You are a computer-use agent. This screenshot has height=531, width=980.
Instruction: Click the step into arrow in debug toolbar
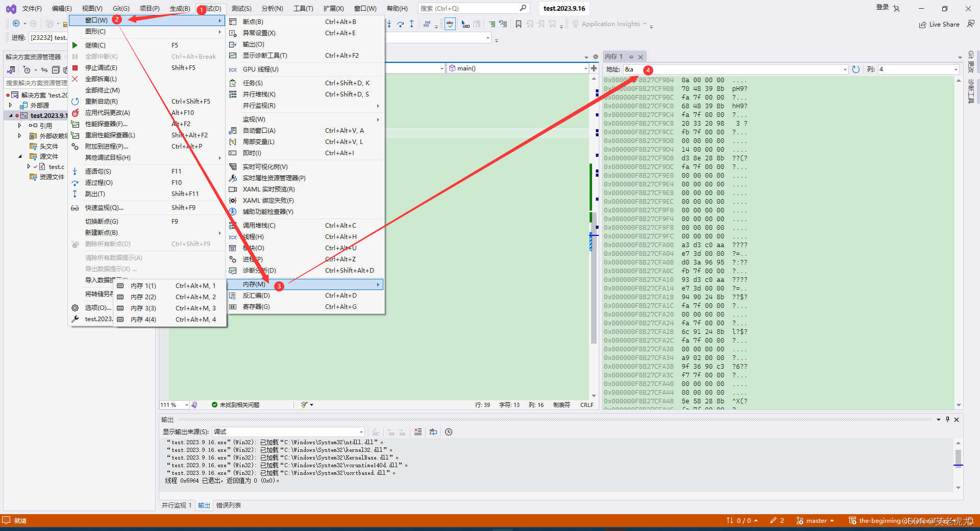click(x=389, y=24)
